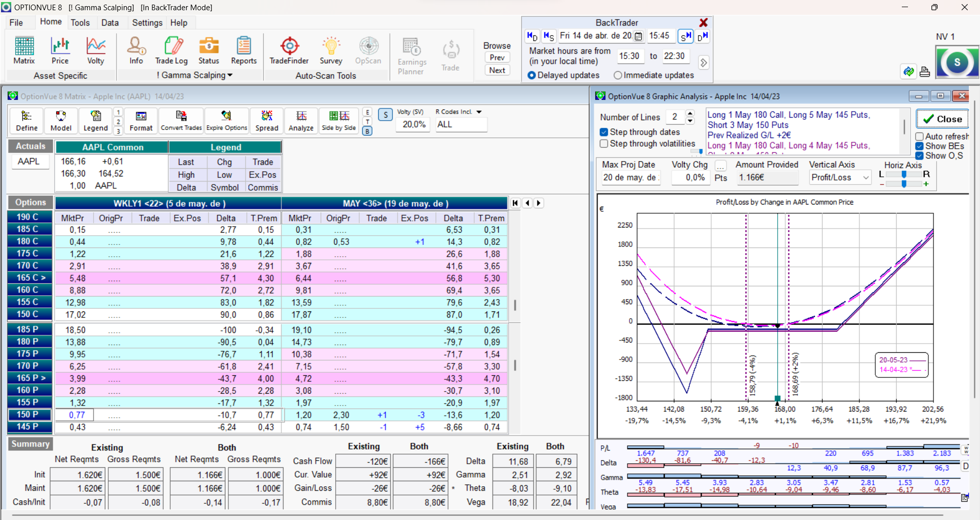Viewport: 980px width, 520px height.
Task: Edit the Volty (SV) 20,0% field
Action: [413, 124]
